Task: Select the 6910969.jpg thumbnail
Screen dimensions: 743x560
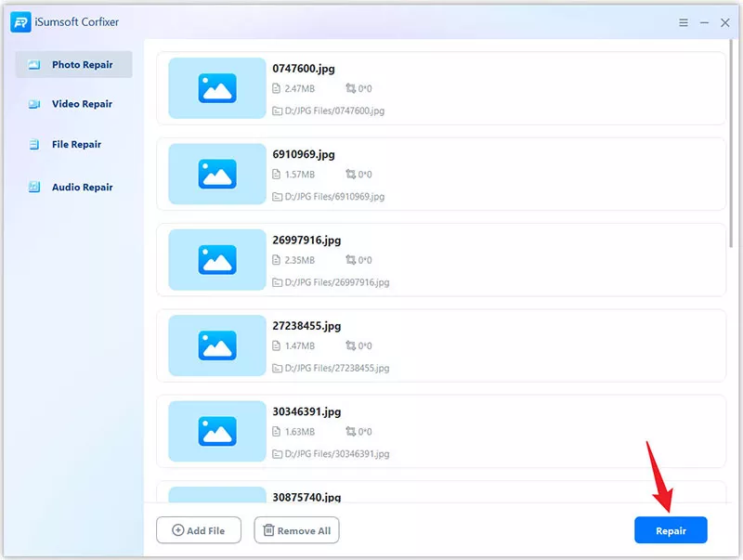Action: pyautogui.click(x=217, y=174)
